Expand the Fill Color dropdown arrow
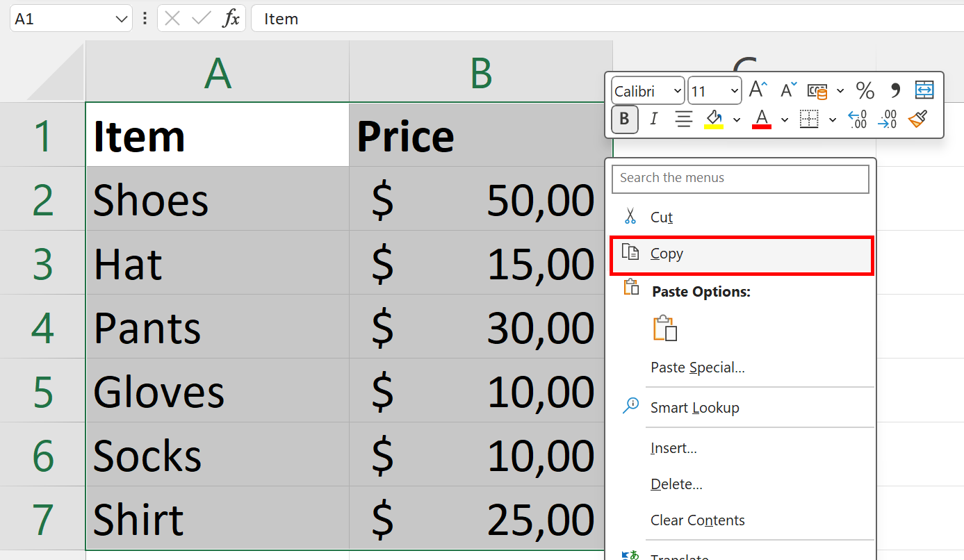Screen dimensions: 964x560 coord(737,120)
